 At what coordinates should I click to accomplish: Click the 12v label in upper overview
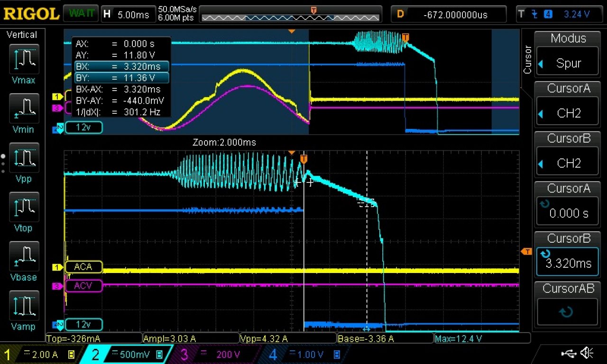point(83,127)
